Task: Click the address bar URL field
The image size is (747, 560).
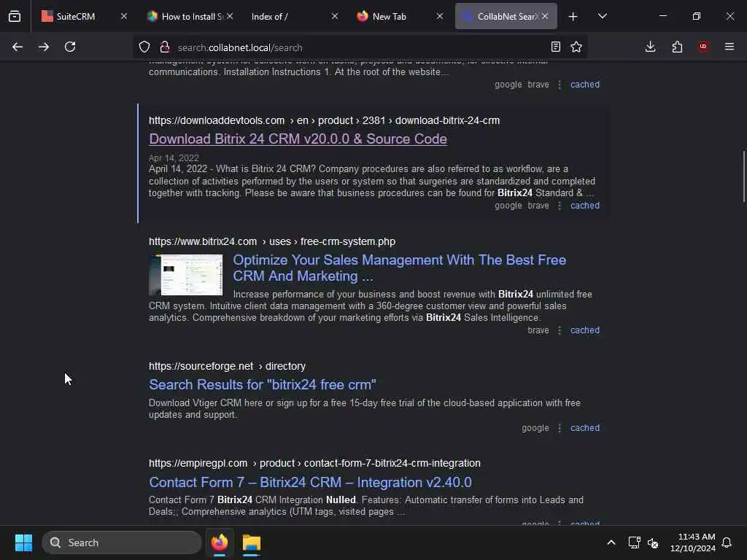Action: point(360,47)
